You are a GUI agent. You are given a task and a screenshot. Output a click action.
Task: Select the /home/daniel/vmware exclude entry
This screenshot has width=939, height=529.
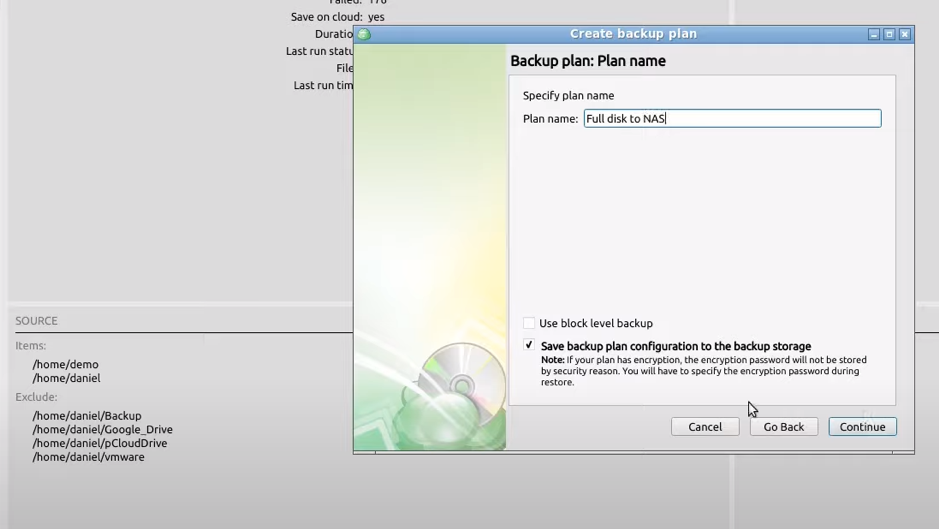pyautogui.click(x=88, y=457)
